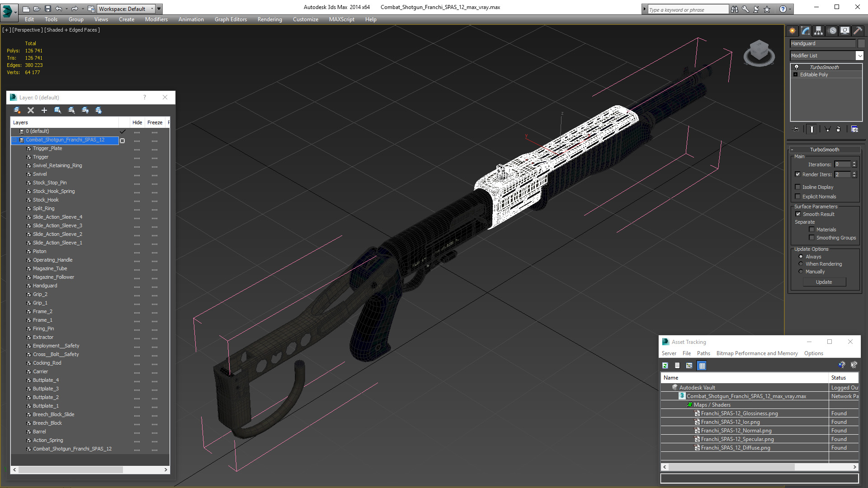Click the Status column header in Asset Tracking
The height and width of the screenshot is (488, 868).
pyautogui.click(x=844, y=378)
